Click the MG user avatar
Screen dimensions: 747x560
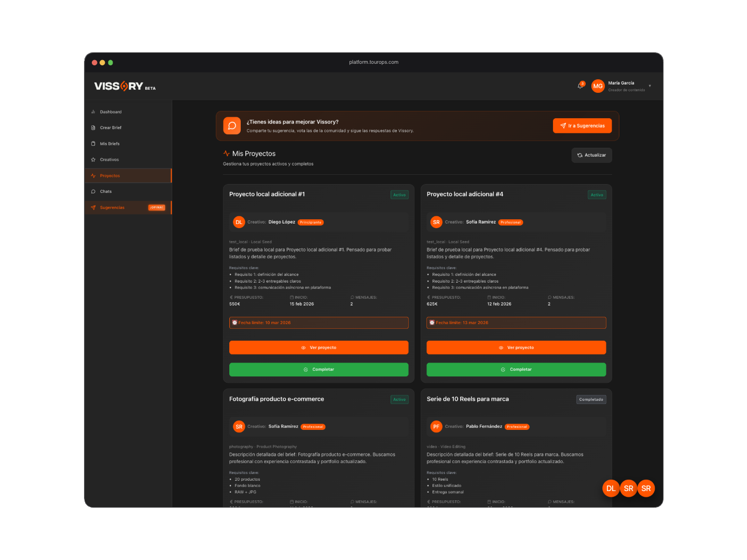coord(598,86)
